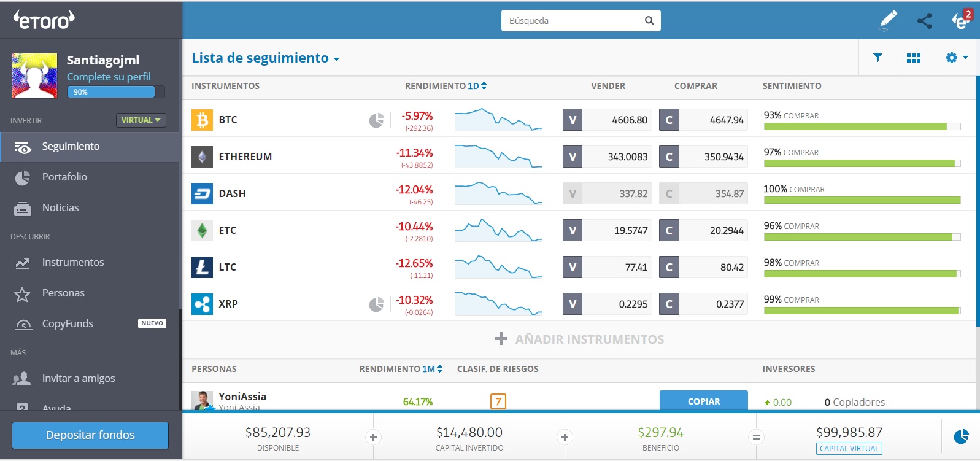Click the DASH coin icon
This screenshot has width=980, height=461.
[202, 193]
